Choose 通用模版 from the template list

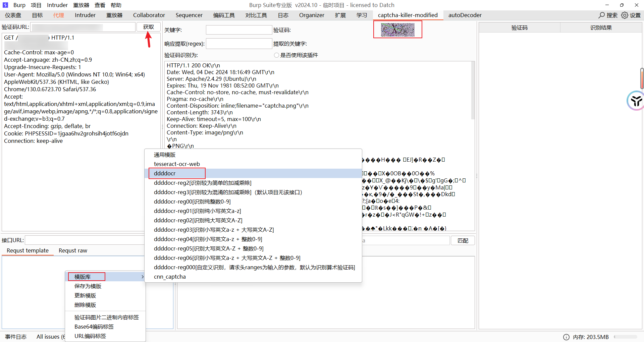pos(253,155)
